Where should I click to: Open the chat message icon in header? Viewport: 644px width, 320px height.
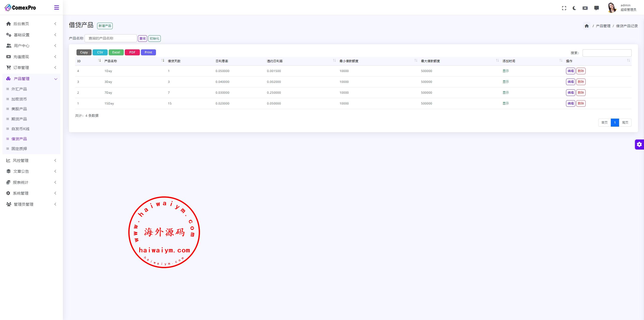click(x=596, y=8)
